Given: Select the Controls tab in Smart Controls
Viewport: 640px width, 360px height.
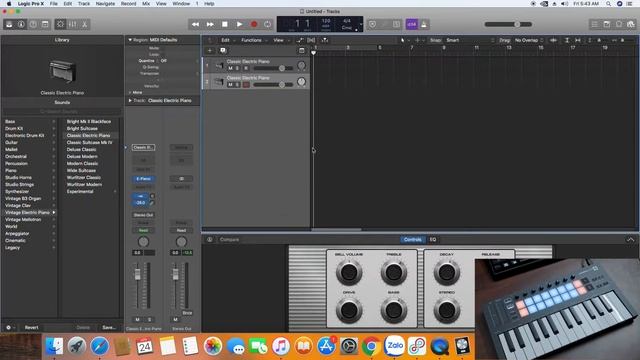Looking at the screenshot, I should [x=412, y=240].
